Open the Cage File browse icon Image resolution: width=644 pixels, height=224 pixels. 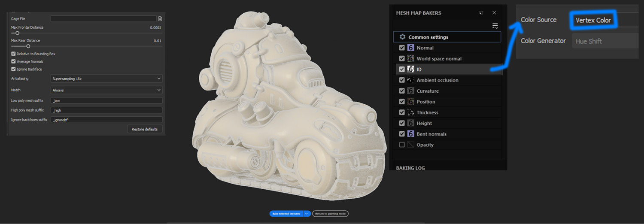coord(160,19)
